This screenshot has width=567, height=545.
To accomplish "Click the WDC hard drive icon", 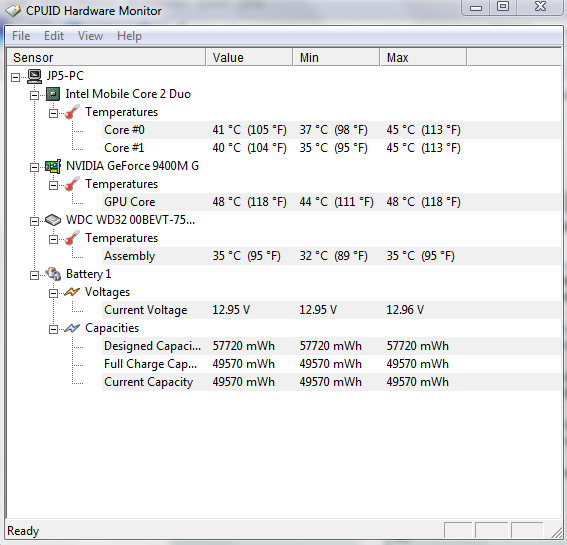I will click(x=53, y=220).
